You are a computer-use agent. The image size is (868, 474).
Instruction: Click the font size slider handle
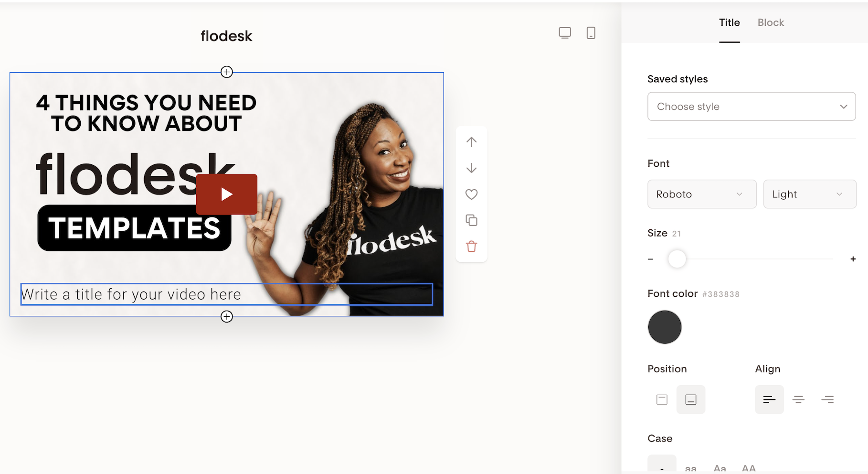677,259
